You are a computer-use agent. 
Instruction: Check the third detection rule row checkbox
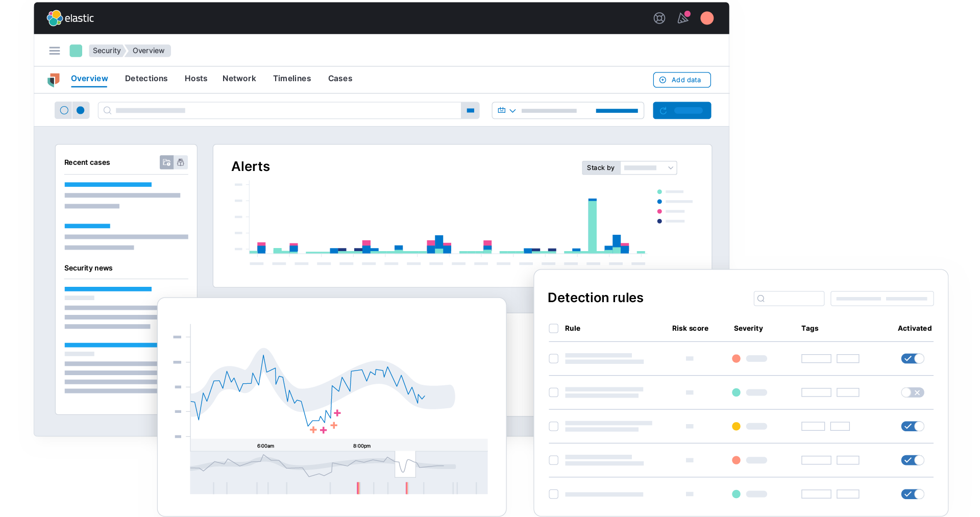point(553,426)
